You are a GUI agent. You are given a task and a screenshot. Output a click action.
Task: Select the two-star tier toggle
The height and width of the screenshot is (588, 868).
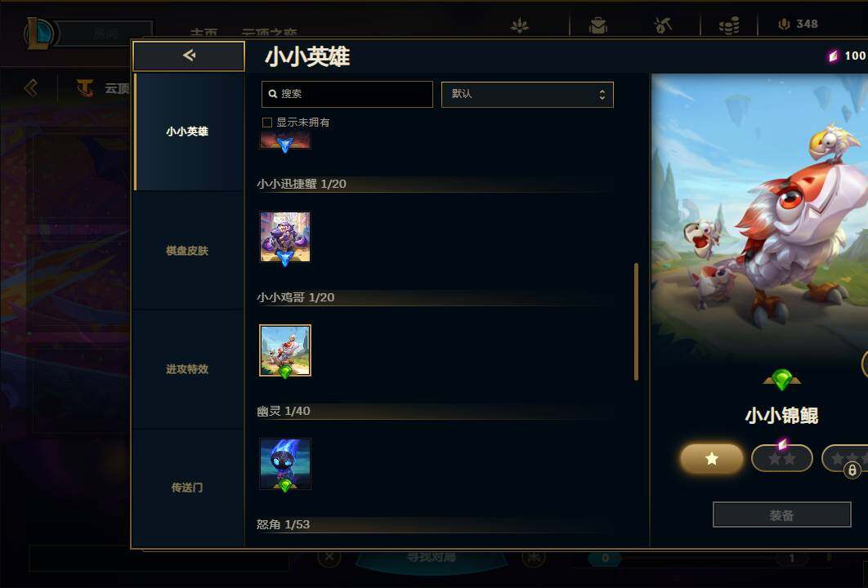click(781, 459)
